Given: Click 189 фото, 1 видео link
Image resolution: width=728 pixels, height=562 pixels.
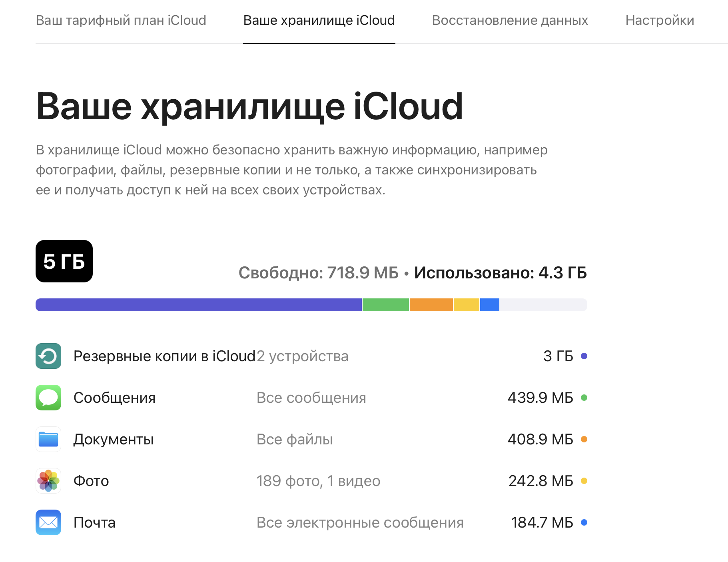Looking at the screenshot, I should click(318, 481).
